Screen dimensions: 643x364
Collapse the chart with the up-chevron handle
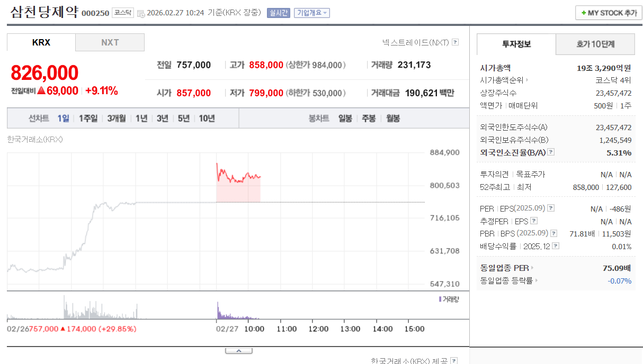(238, 351)
